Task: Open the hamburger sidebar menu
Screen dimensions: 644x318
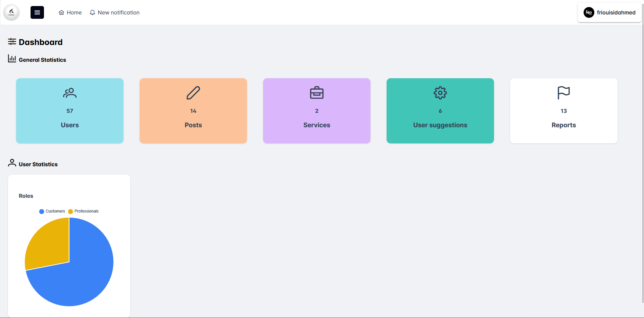Action: click(37, 12)
